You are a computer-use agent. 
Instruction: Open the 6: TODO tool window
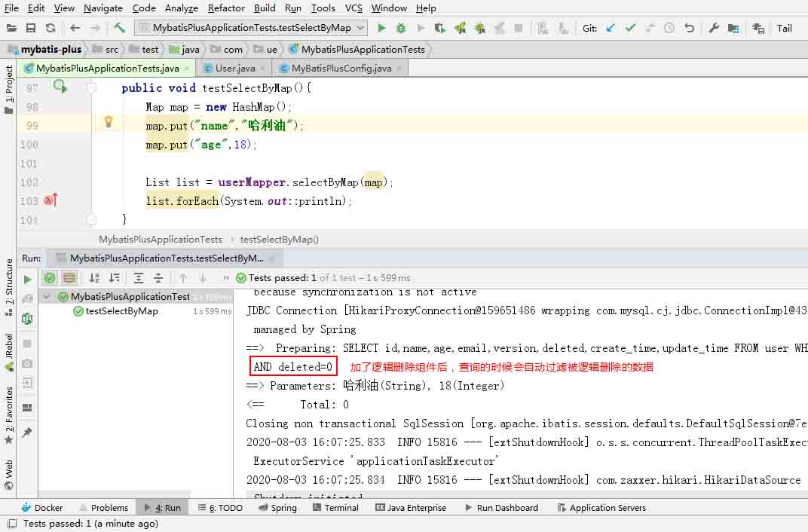[x=220, y=508]
